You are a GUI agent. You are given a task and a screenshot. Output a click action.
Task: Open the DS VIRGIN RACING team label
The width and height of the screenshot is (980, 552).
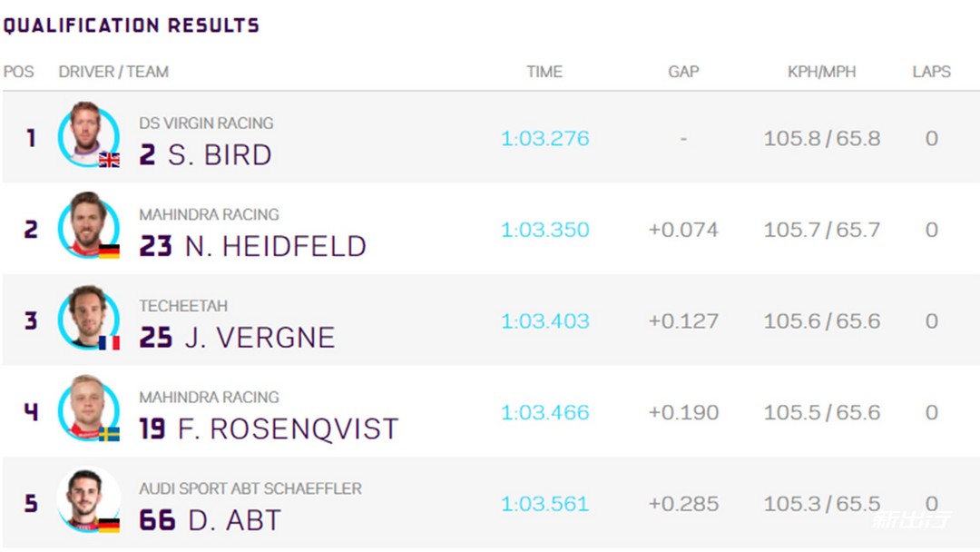(x=206, y=123)
